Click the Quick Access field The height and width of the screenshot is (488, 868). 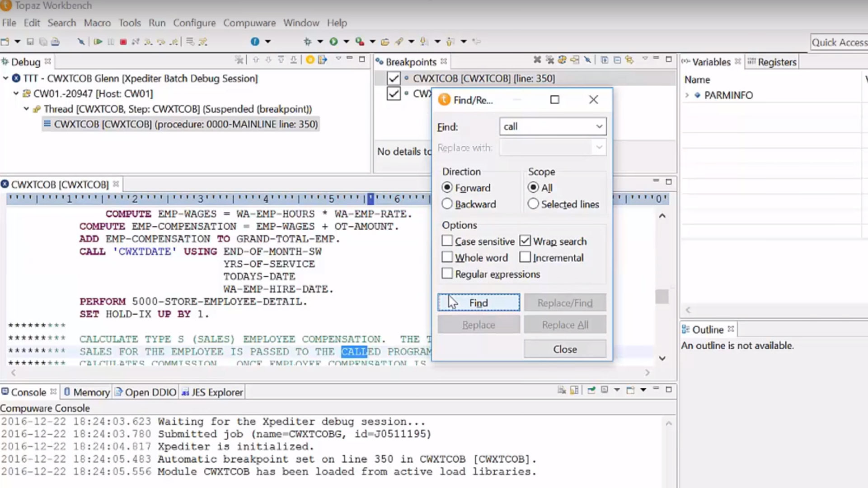pos(839,42)
